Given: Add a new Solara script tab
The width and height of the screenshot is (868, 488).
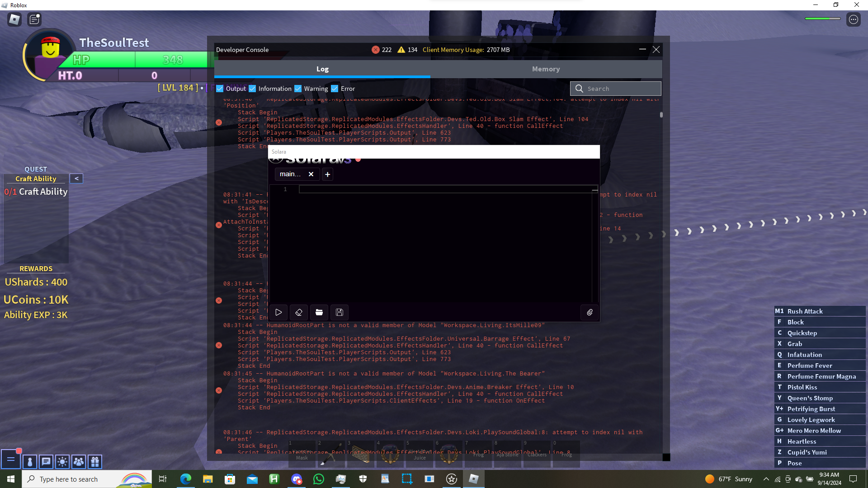Looking at the screenshot, I should (x=328, y=174).
